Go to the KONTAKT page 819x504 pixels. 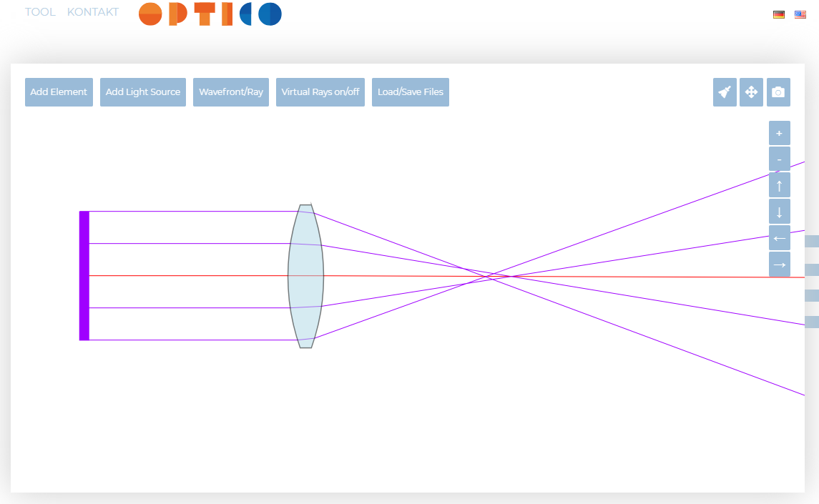[93, 12]
